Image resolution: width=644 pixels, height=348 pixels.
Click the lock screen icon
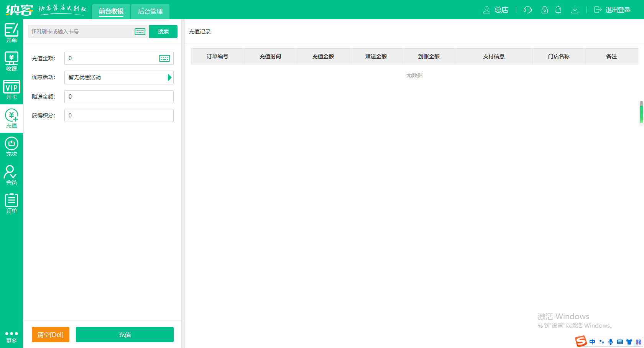coord(544,10)
